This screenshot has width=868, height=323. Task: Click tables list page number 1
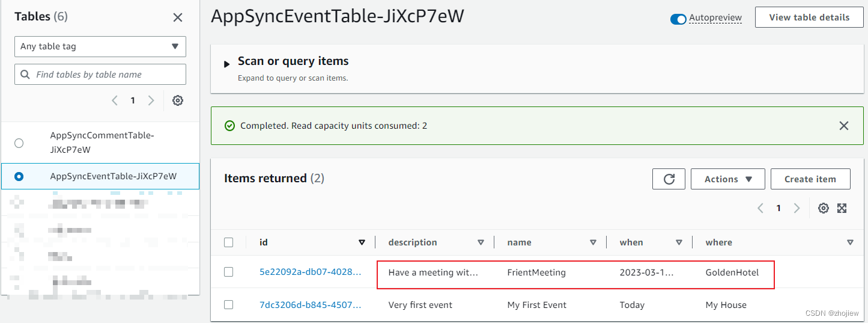pyautogui.click(x=133, y=100)
